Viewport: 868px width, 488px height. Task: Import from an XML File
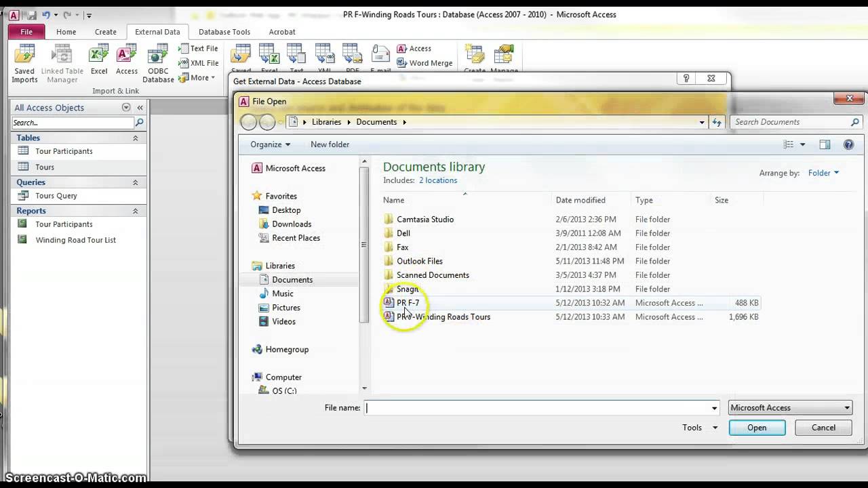point(198,63)
